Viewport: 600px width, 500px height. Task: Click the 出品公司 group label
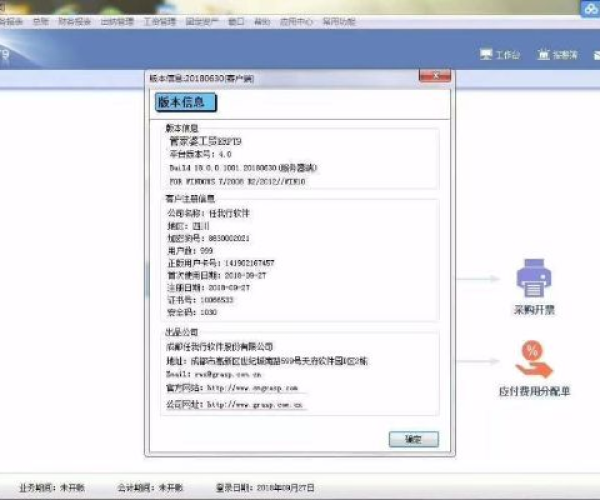181,332
